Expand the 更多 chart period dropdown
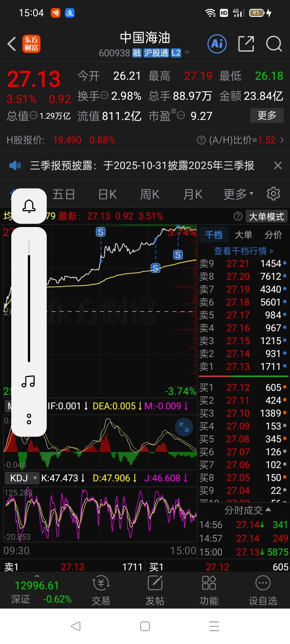 click(x=238, y=194)
